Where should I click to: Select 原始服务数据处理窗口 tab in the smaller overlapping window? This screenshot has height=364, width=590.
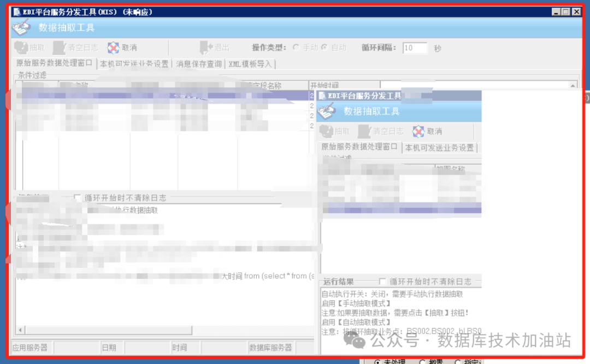tap(359, 147)
